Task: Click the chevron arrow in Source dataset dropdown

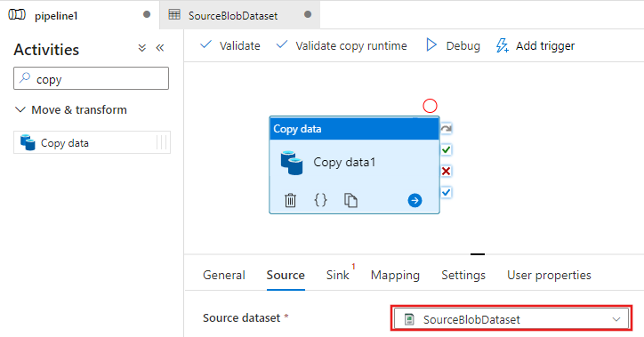Action: [616, 319]
